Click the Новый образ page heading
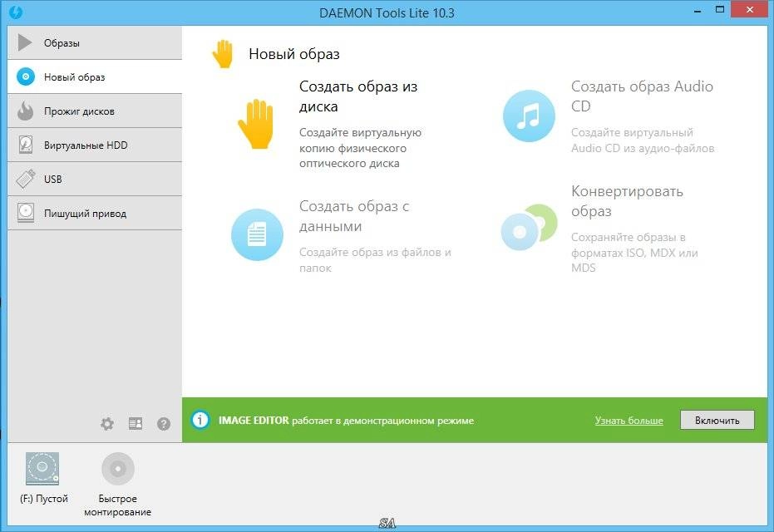 (x=294, y=54)
